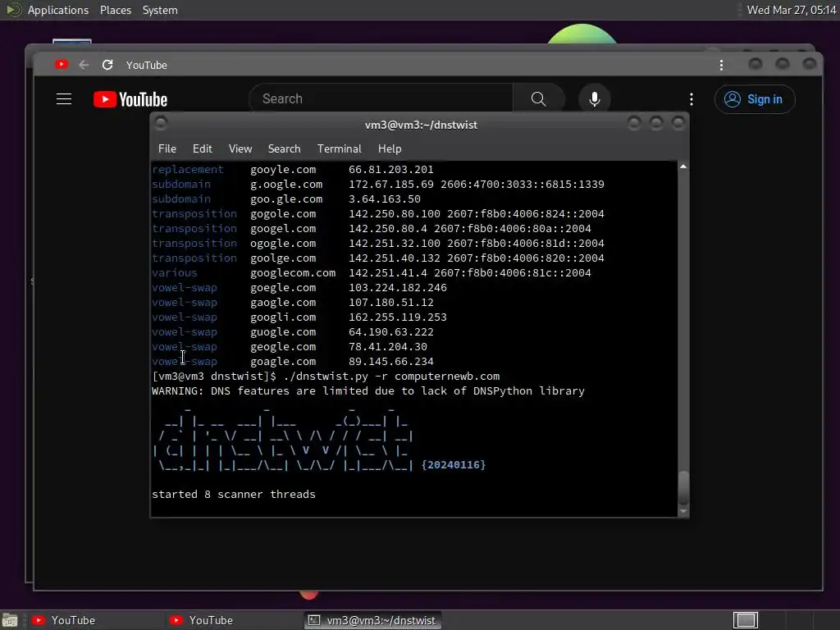Click IP address 78.41.204.30
This screenshot has height=630, width=840.
(x=388, y=347)
